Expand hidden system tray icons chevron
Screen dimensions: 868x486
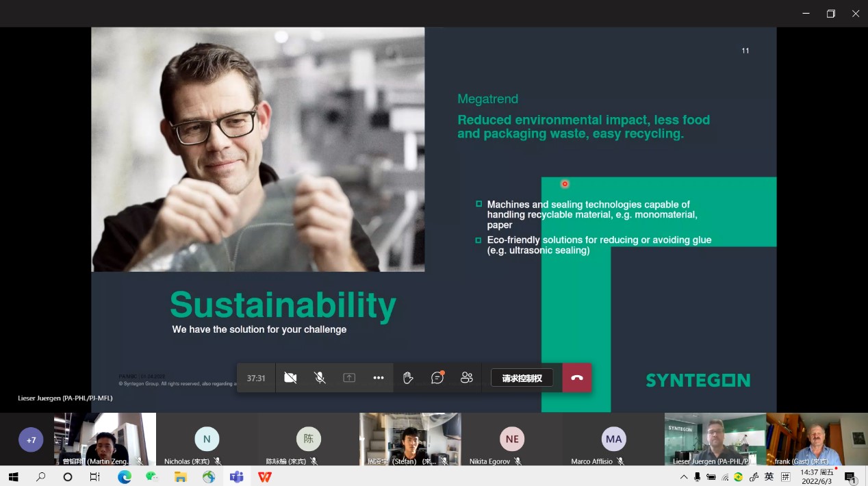pyautogui.click(x=684, y=477)
